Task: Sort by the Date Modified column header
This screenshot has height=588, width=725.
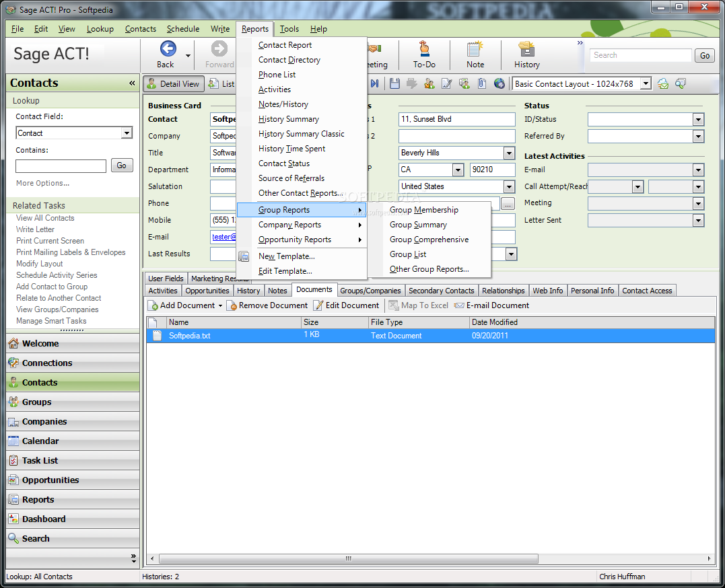Action: 591,322
